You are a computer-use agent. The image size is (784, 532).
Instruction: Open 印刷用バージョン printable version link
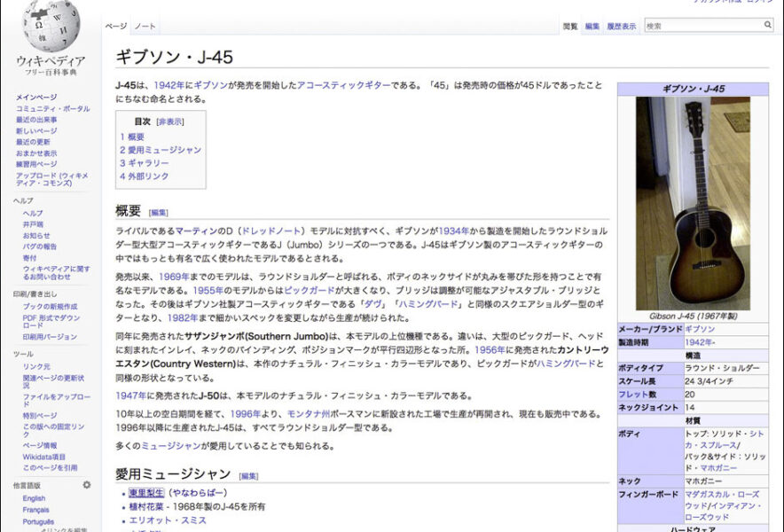point(50,337)
